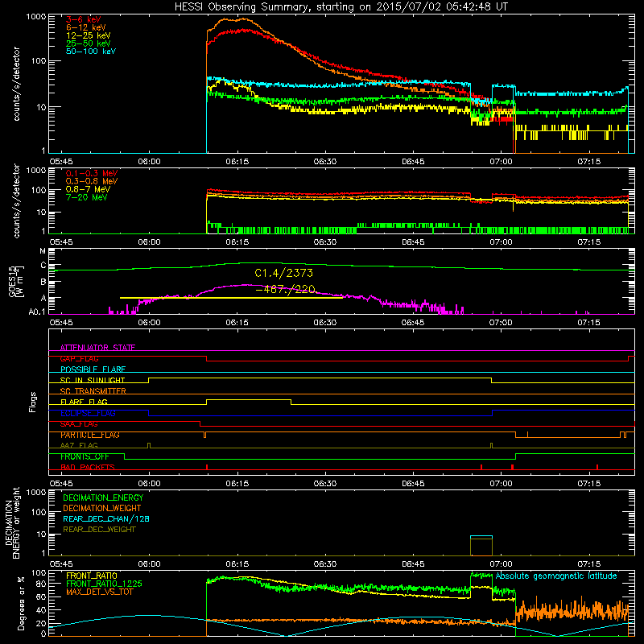Select the SC_IN_SUNLIGHT flag label
644x644 pixels.
93,380
